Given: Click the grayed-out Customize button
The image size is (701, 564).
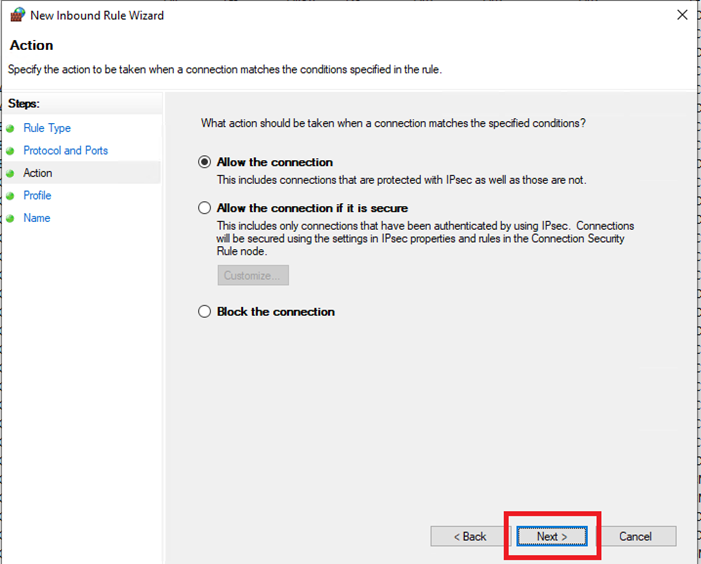Looking at the screenshot, I should click(253, 275).
